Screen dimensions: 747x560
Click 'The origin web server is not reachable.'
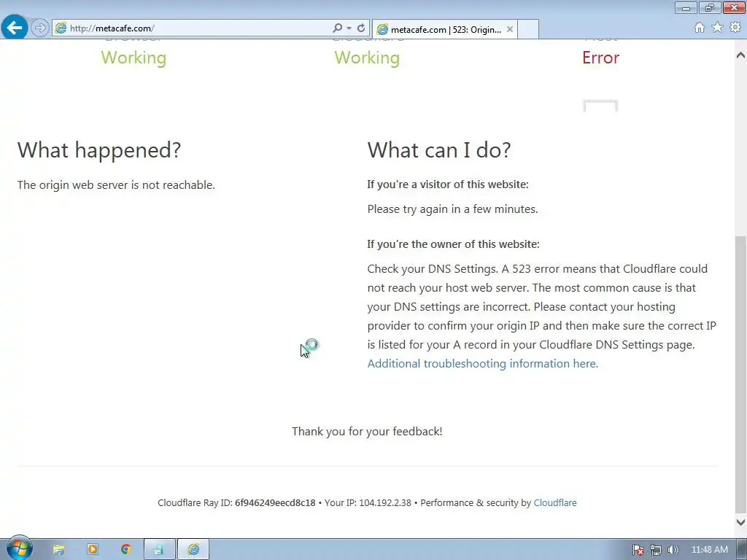click(x=116, y=184)
